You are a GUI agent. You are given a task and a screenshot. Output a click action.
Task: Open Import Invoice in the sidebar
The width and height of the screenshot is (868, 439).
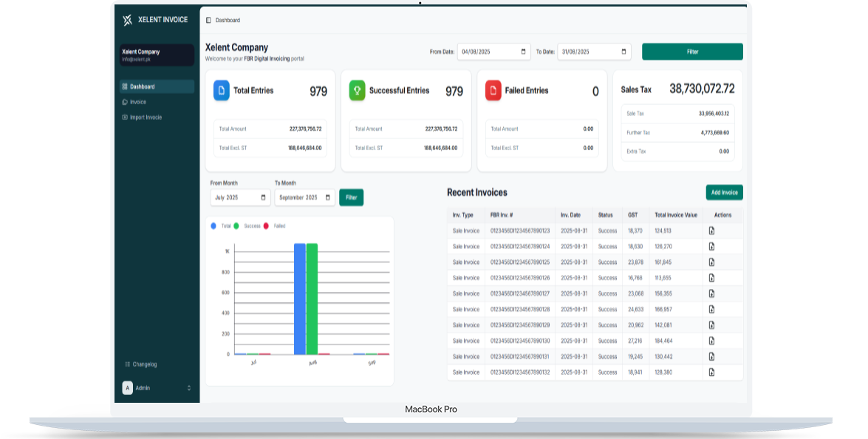[157, 118]
